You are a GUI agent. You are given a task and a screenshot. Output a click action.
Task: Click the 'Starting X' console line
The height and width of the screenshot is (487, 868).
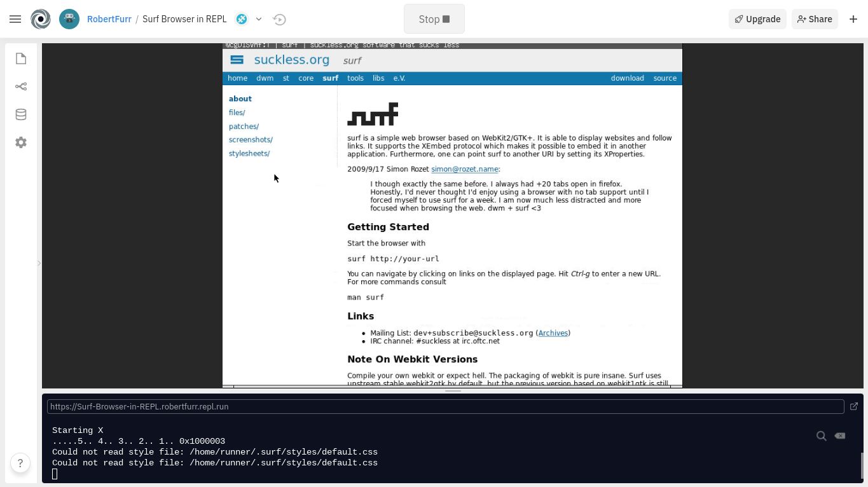(78, 430)
